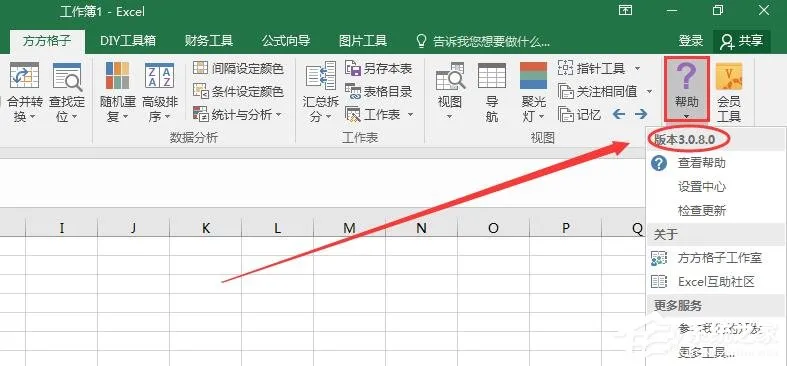Click the 共享 share button
787x366 pixels.
pyautogui.click(x=741, y=41)
